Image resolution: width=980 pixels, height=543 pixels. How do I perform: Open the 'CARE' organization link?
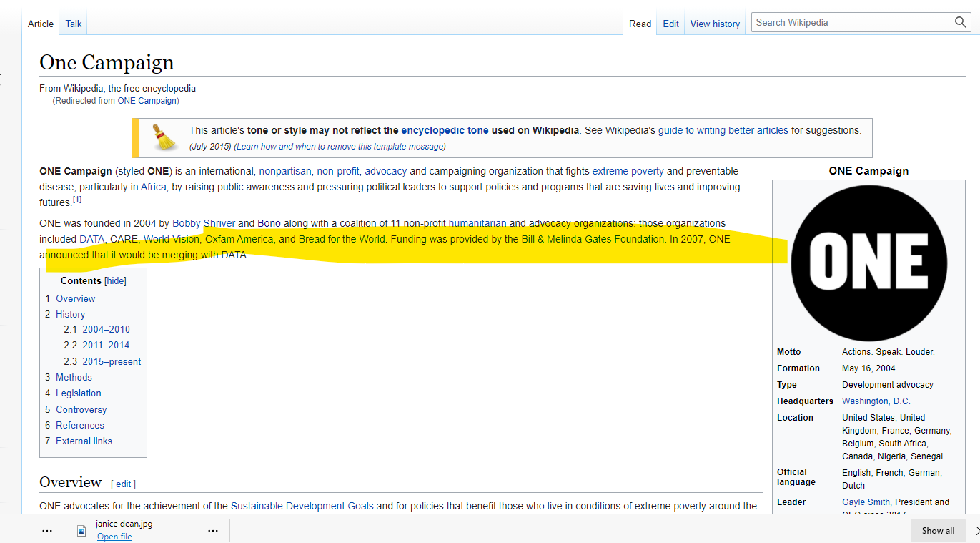[x=124, y=239]
